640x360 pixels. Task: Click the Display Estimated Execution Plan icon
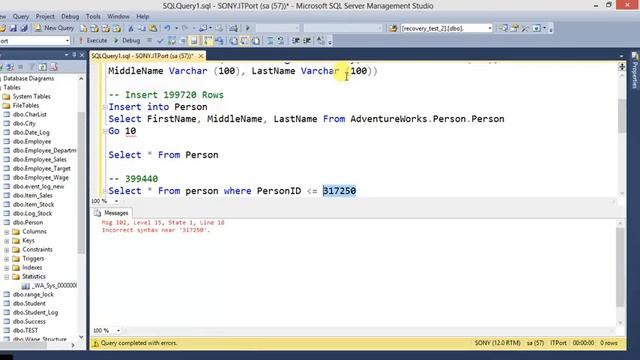click(172, 40)
